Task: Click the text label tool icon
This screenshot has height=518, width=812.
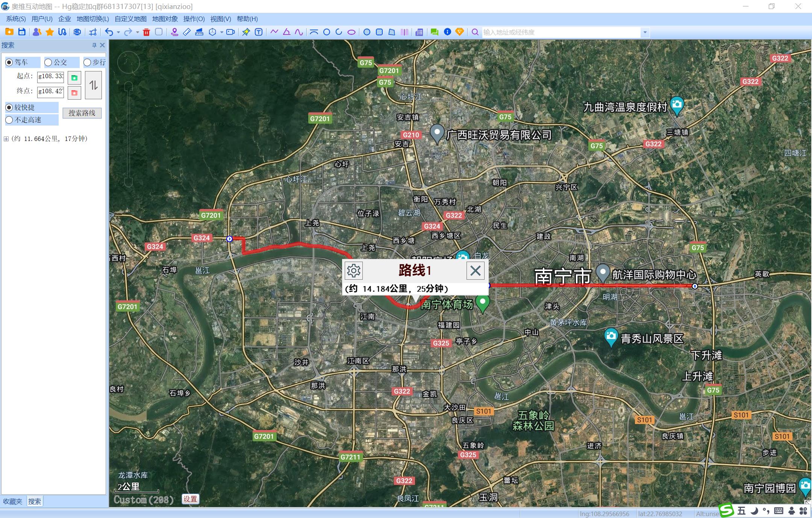Action: point(259,32)
